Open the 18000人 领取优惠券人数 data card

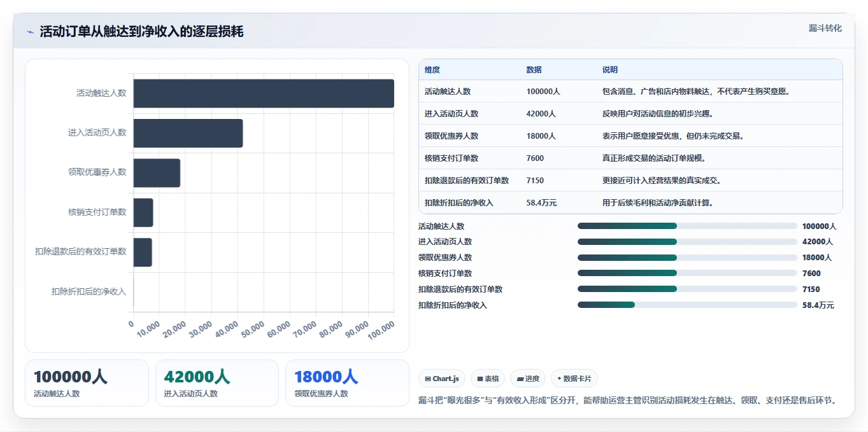tap(347, 383)
